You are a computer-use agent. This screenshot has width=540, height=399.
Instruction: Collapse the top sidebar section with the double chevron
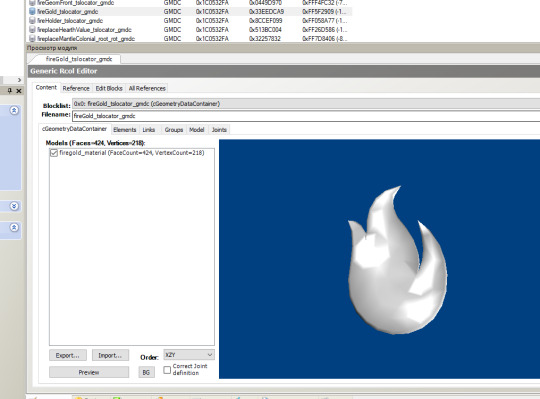click(14, 111)
